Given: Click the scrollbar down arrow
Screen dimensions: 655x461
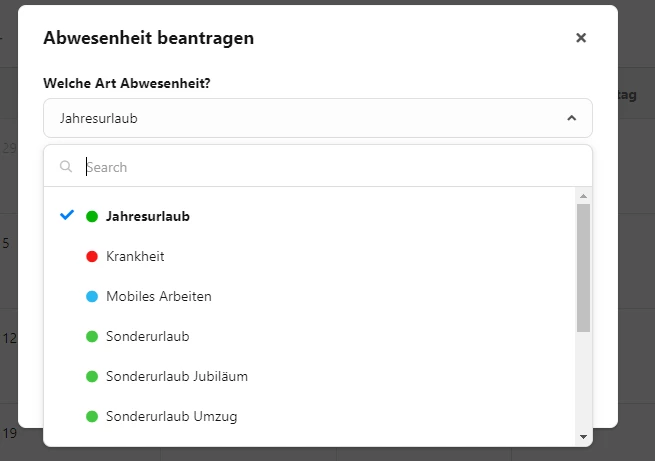Looking at the screenshot, I should pyautogui.click(x=584, y=437).
